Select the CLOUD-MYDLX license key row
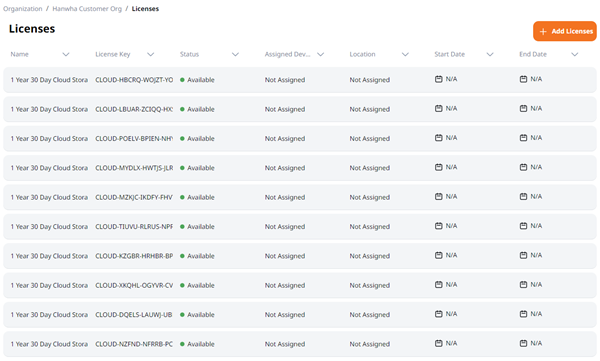The image size is (600, 361). click(300, 168)
